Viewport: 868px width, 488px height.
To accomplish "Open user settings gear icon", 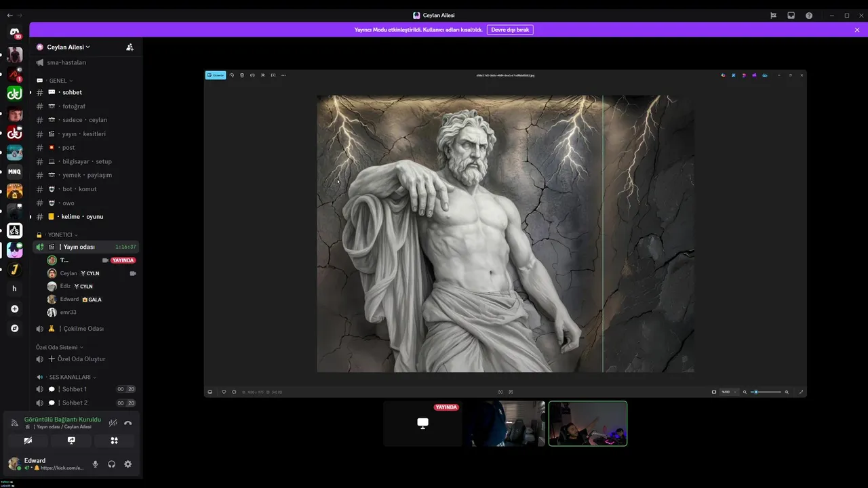I will click(127, 464).
